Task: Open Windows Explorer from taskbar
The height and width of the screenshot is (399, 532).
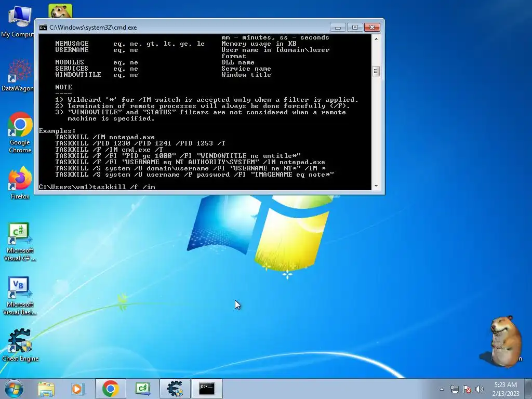Action: click(x=46, y=389)
